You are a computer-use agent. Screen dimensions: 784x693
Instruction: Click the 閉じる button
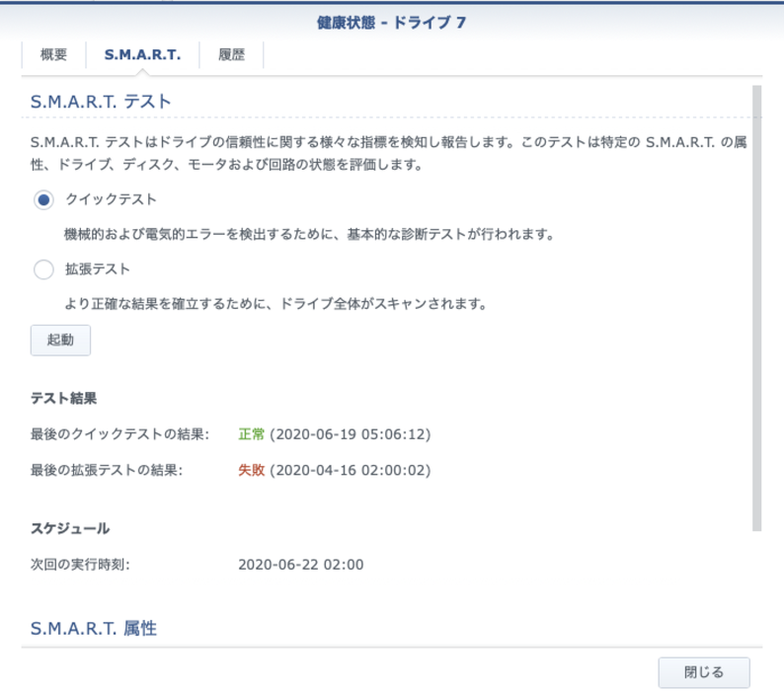click(703, 672)
